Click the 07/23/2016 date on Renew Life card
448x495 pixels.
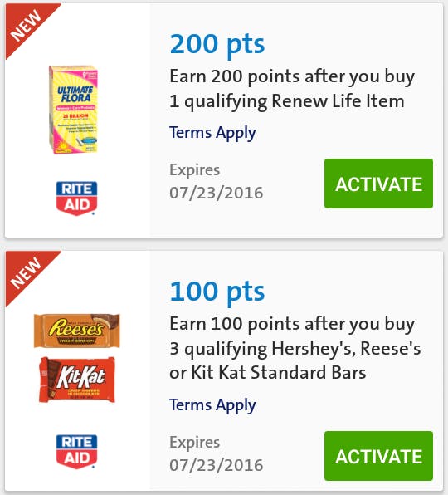point(217,193)
